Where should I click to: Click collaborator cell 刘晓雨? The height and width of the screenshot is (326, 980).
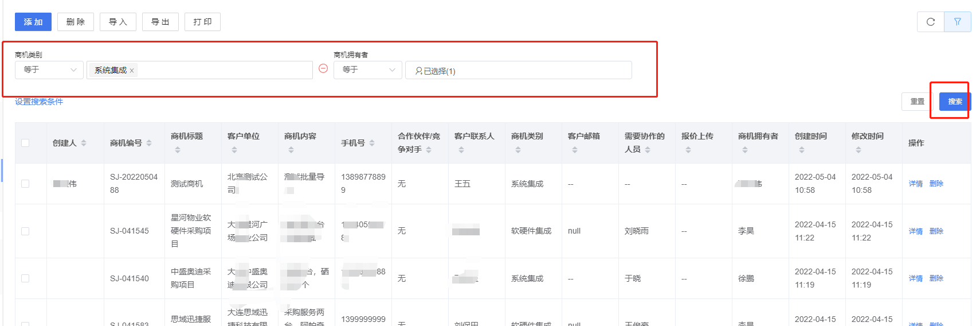point(637,231)
